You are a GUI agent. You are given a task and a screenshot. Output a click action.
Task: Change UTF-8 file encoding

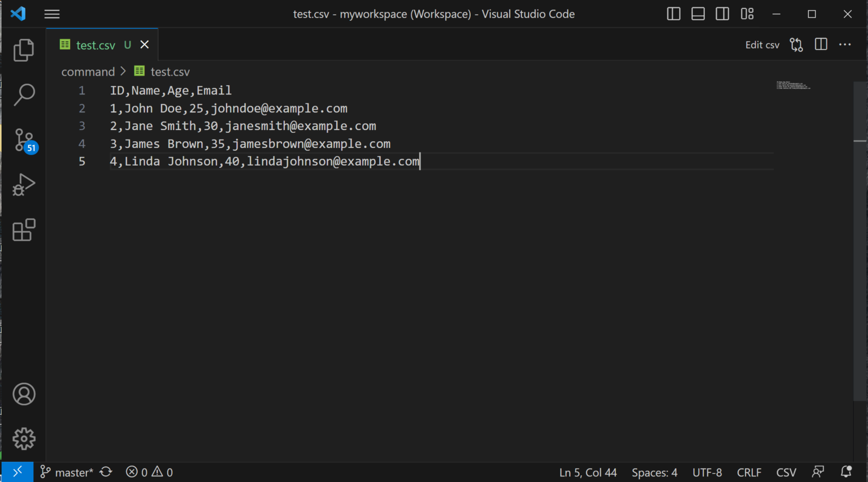[707, 472]
